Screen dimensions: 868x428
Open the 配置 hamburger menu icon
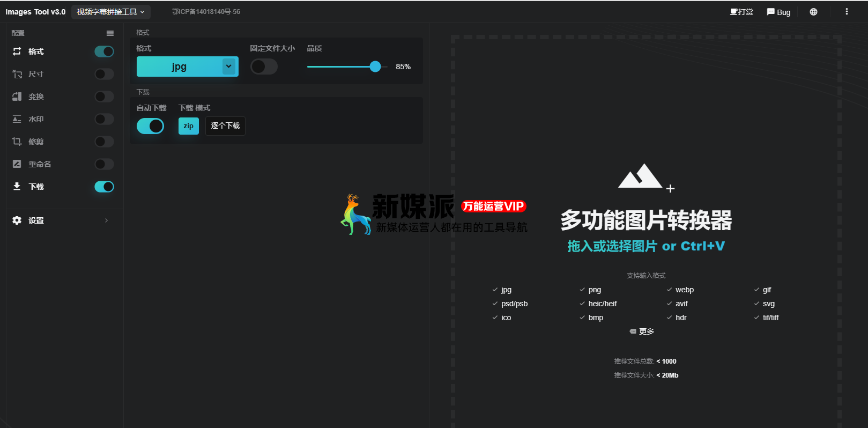[x=110, y=33]
